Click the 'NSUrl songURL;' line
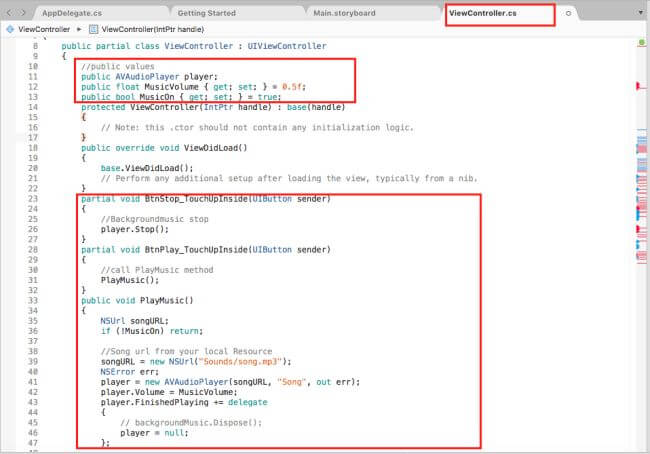 pos(135,321)
